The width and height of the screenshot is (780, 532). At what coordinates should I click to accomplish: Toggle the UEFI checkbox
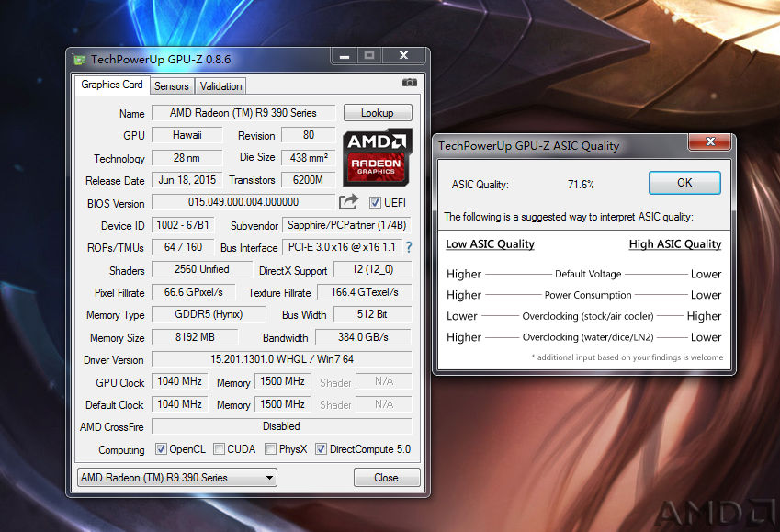[375, 202]
